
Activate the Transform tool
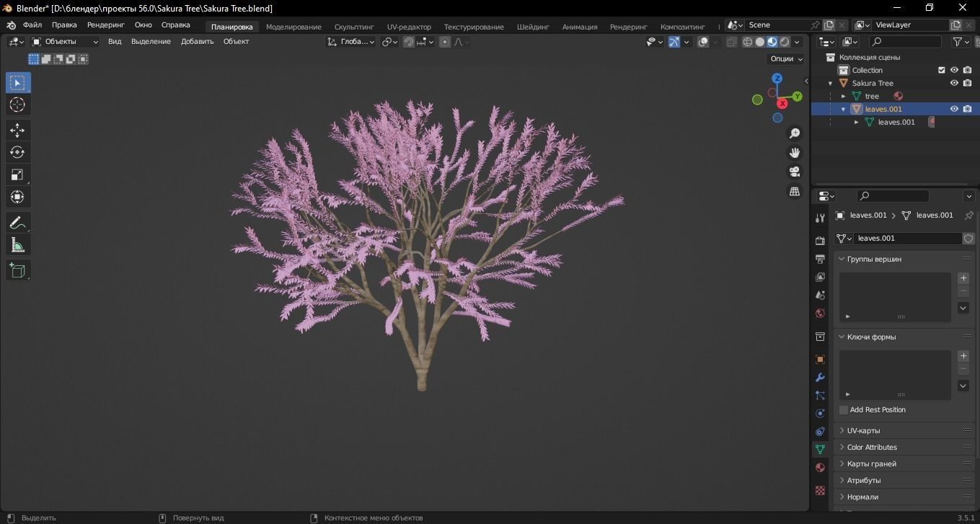click(17, 197)
